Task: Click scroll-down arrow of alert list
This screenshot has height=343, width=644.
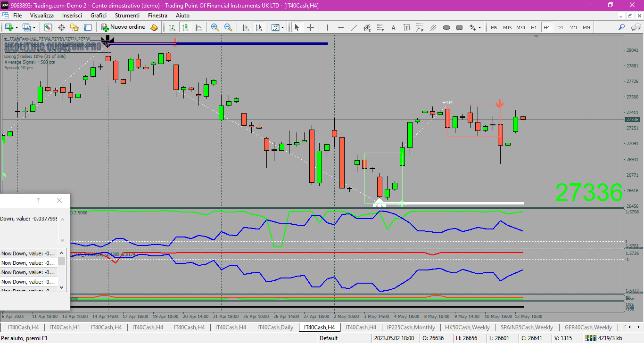Action: pyautogui.click(x=61, y=286)
